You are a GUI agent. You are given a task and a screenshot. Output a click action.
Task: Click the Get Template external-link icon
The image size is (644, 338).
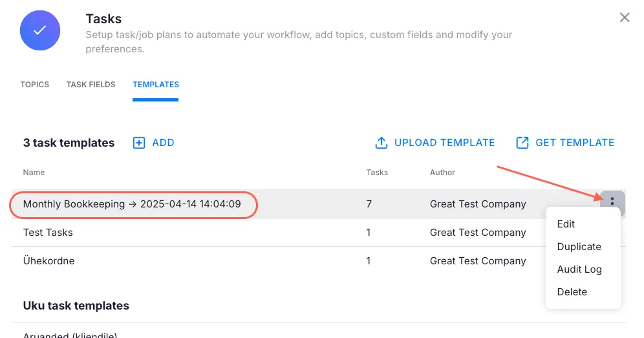point(522,143)
